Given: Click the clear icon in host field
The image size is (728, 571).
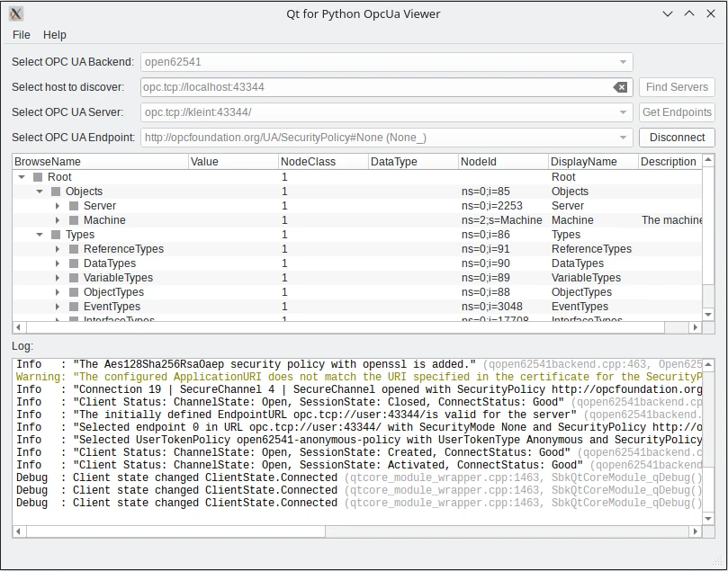Looking at the screenshot, I should tap(620, 87).
